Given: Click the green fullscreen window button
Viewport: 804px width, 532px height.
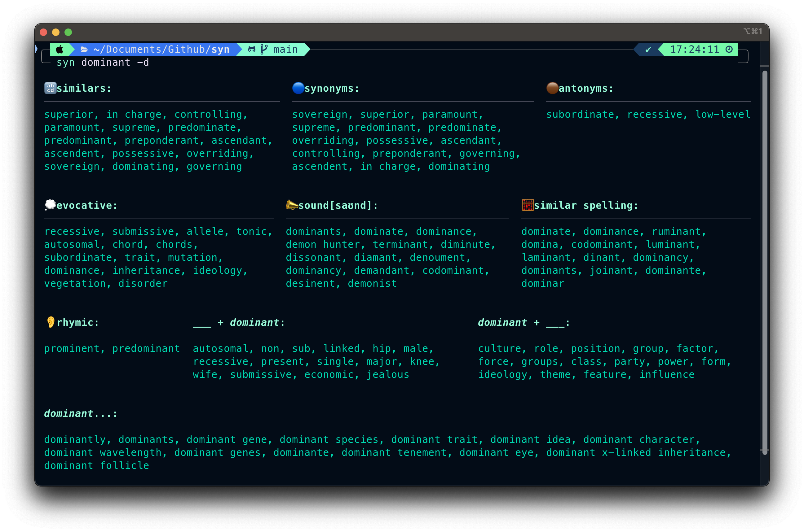Looking at the screenshot, I should point(68,32).
